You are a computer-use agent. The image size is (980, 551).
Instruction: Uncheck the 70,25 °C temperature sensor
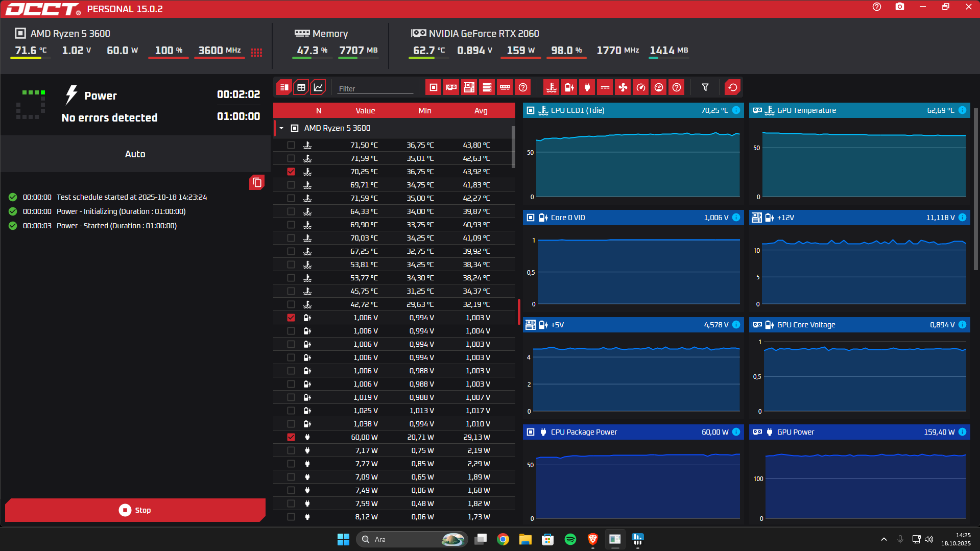pyautogui.click(x=291, y=172)
